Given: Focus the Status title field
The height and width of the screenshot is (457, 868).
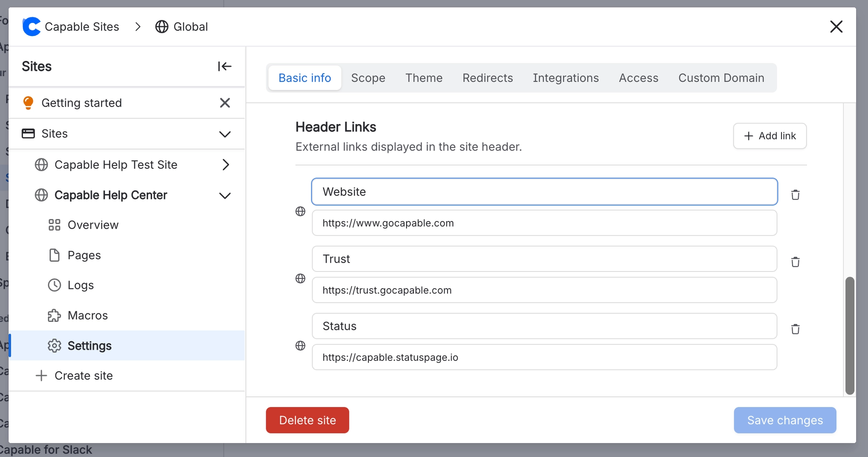Looking at the screenshot, I should point(544,326).
